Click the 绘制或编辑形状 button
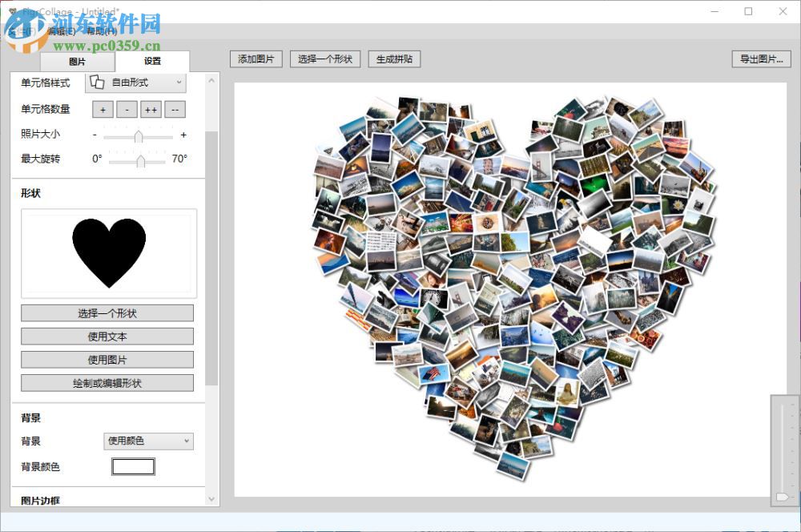 click(107, 383)
